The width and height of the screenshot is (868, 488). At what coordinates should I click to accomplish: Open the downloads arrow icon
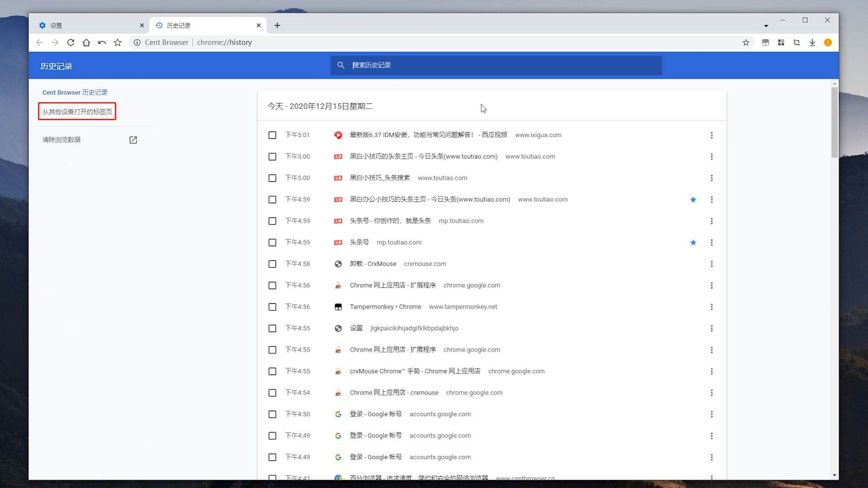pyautogui.click(x=812, y=42)
